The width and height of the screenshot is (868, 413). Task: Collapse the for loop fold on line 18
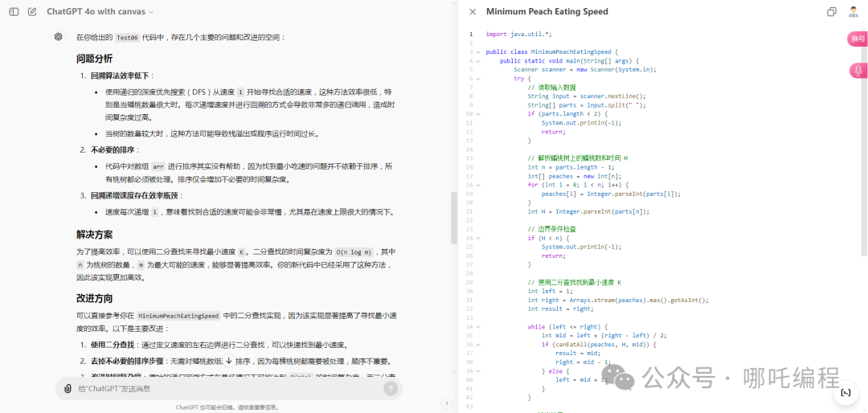click(x=477, y=185)
